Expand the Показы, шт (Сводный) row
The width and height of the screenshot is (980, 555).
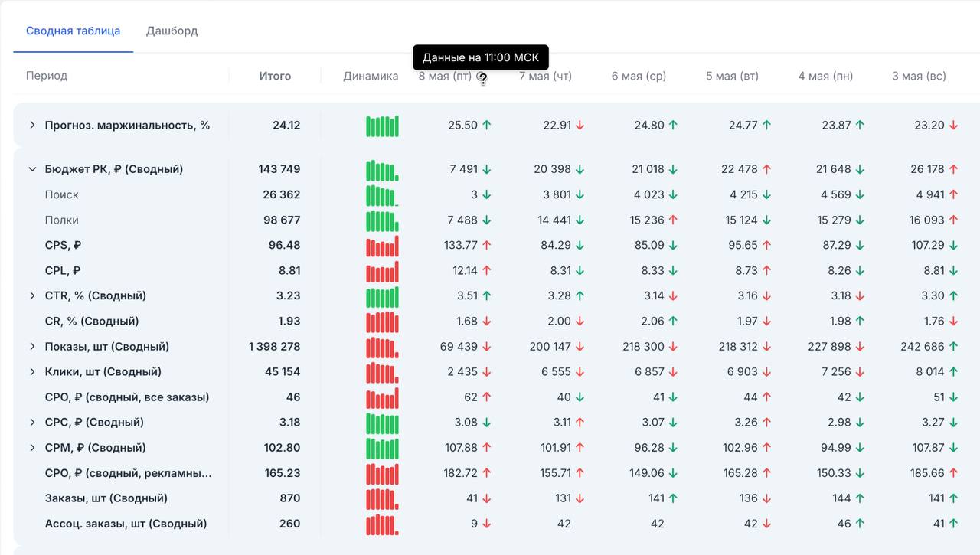pyautogui.click(x=32, y=346)
